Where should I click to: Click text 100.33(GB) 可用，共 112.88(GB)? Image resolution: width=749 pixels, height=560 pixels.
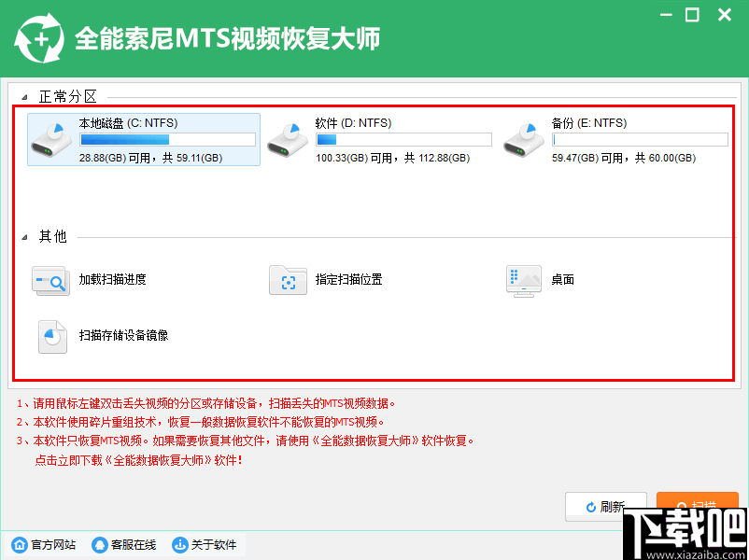coord(392,158)
